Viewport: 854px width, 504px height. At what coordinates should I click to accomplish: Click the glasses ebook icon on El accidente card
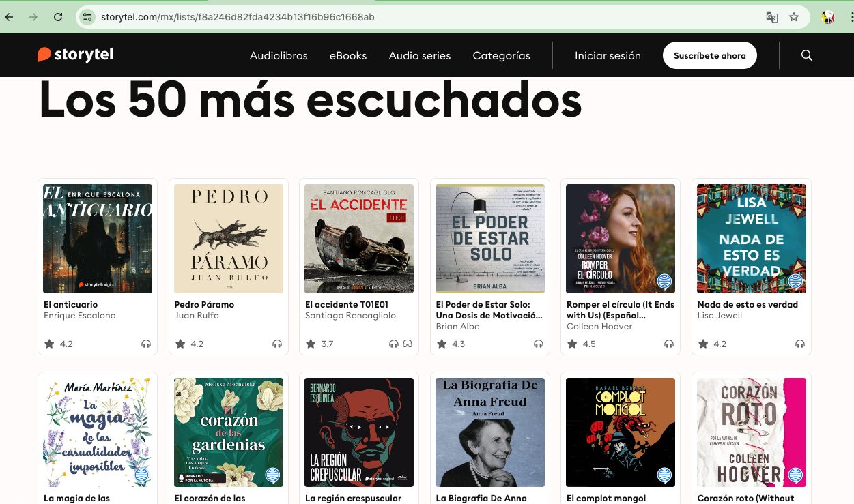click(x=408, y=344)
